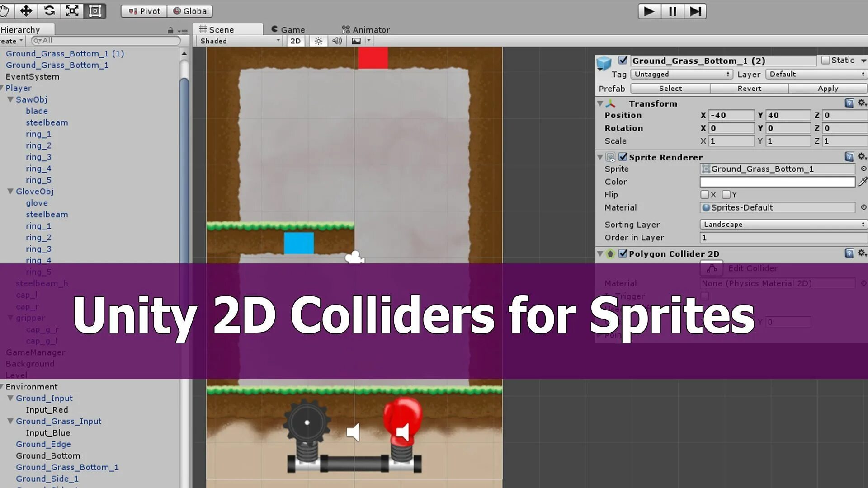Collapse the Transform component
The width and height of the screenshot is (868, 488).
point(600,103)
